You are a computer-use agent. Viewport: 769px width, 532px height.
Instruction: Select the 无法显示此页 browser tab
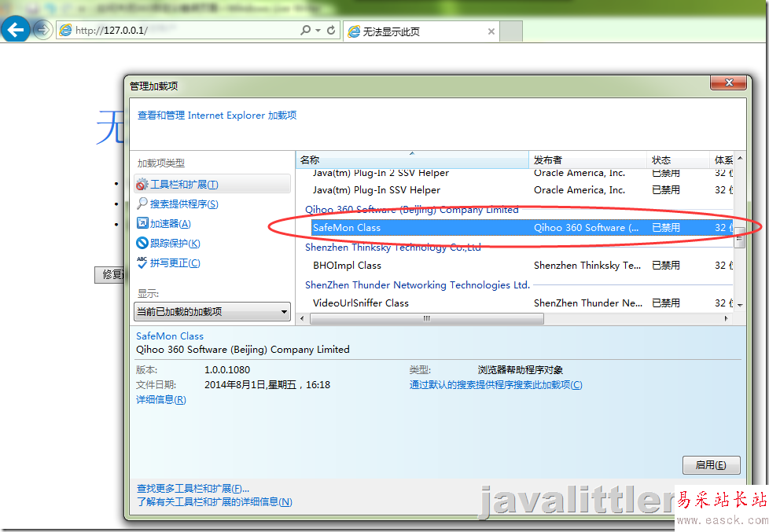coord(421,31)
